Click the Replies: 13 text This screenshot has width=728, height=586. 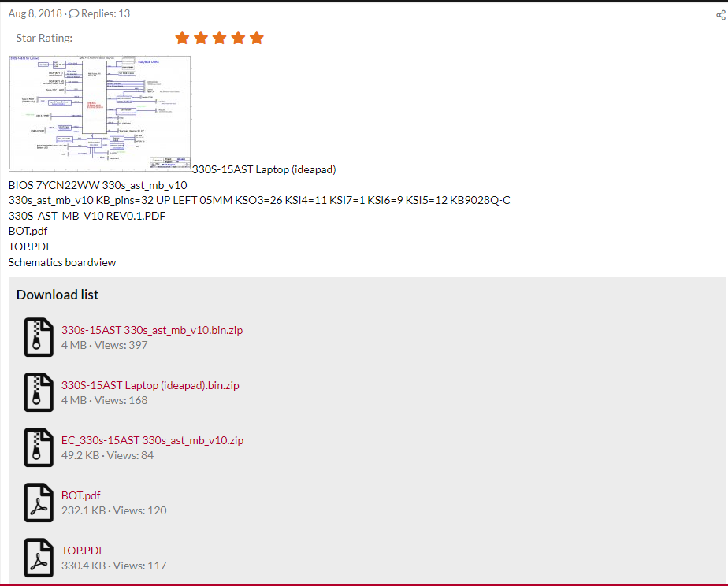[106, 14]
